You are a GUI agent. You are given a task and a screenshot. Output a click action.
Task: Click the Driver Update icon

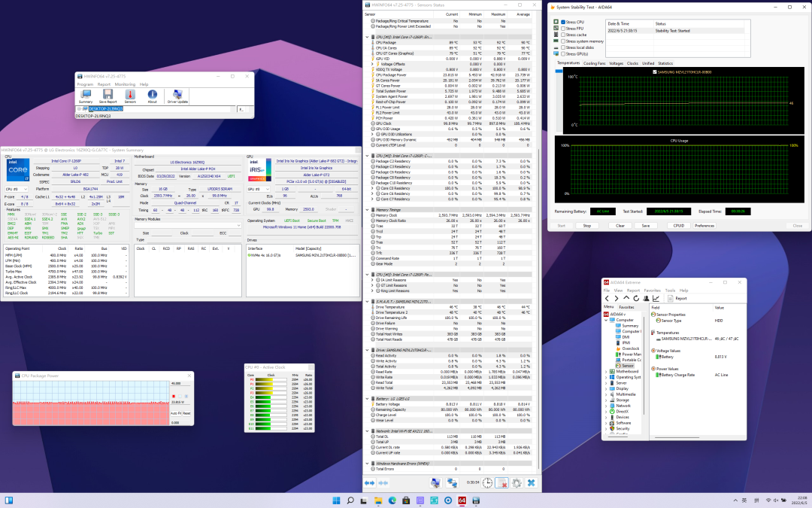(x=178, y=96)
